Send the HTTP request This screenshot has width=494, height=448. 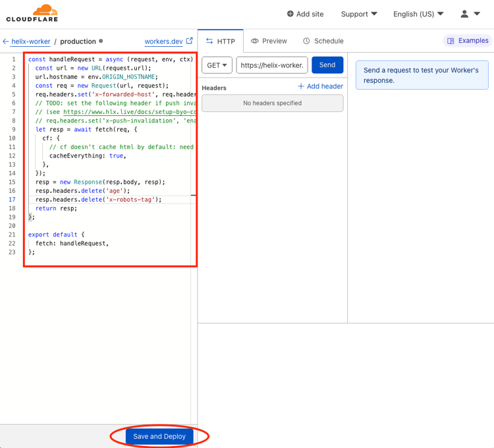pos(327,65)
